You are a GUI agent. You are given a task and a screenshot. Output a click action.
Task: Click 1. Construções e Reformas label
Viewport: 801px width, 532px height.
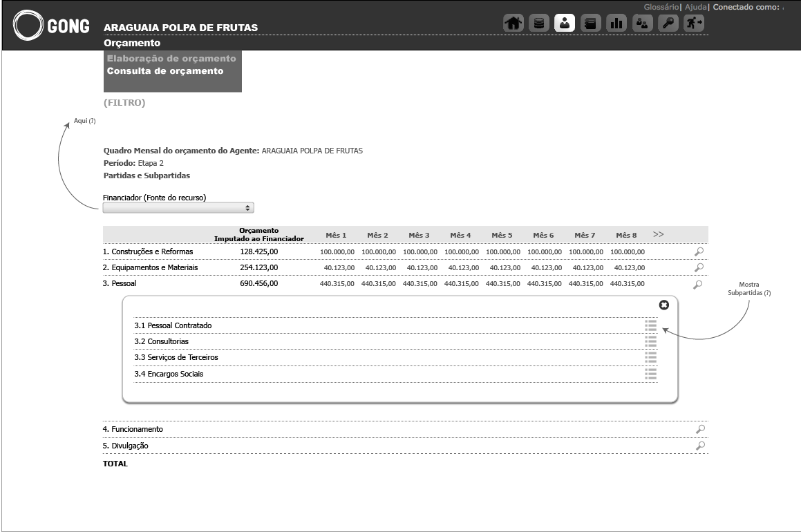[x=148, y=251]
